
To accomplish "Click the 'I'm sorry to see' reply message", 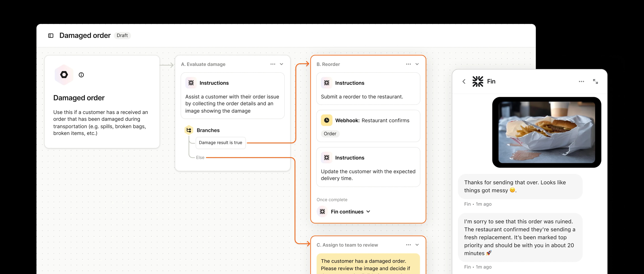I will (x=520, y=237).
